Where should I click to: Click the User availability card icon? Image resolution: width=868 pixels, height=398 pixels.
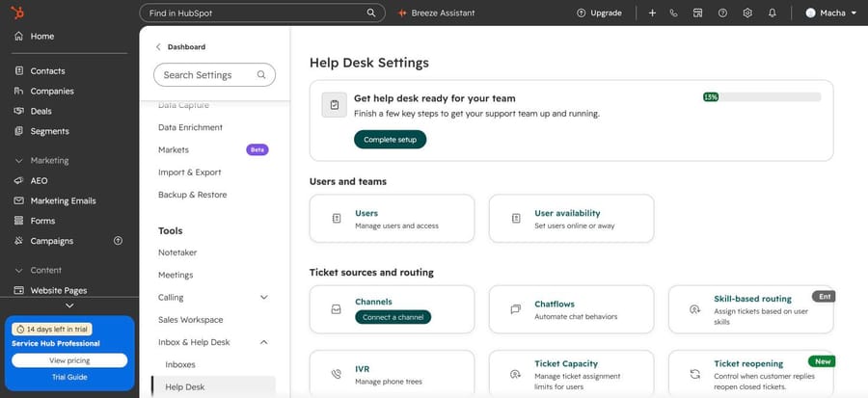click(516, 219)
